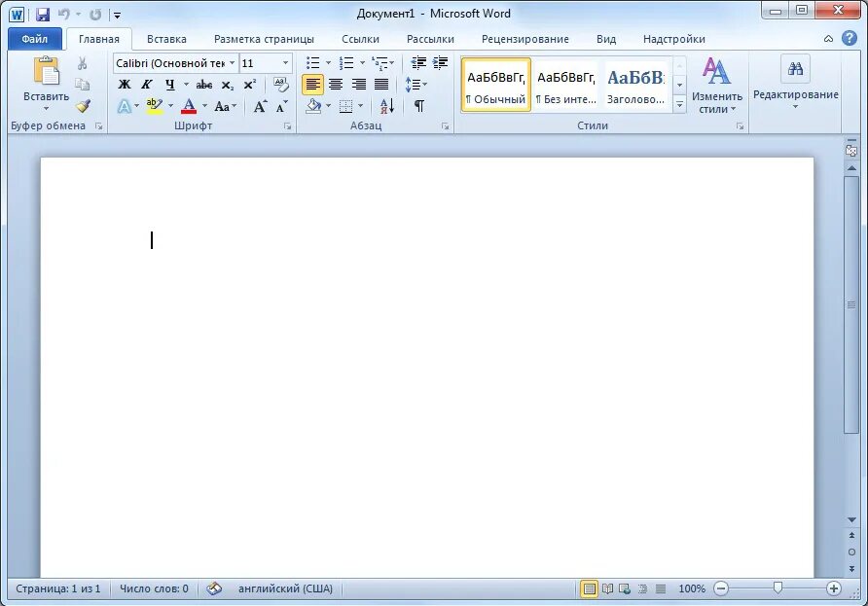
Task: Switch to the Ссылки tab
Action: (x=360, y=39)
